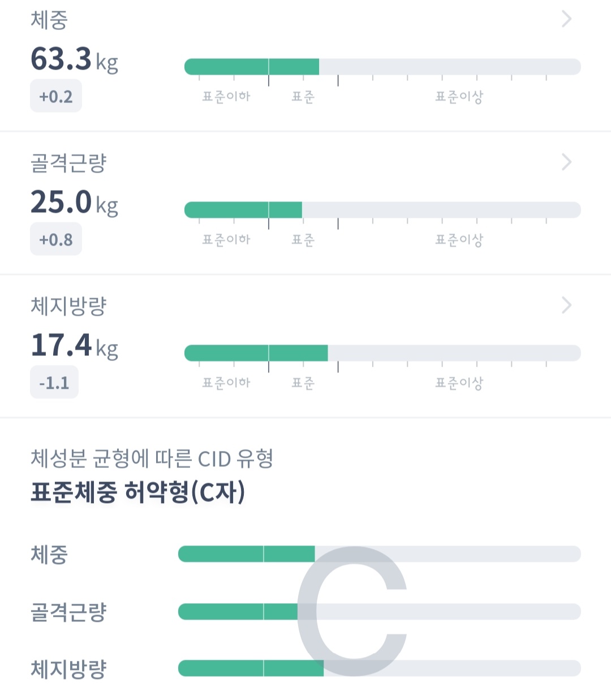Screen dimensions: 611x700
Task: Select the 표준체중 허약형(C자) heading
Action: (x=137, y=492)
